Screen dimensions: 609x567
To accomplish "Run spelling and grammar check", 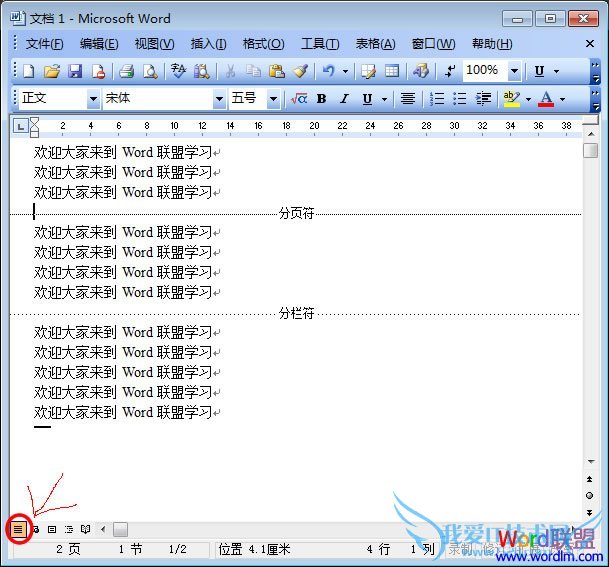I will pyautogui.click(x=178, y=71).
